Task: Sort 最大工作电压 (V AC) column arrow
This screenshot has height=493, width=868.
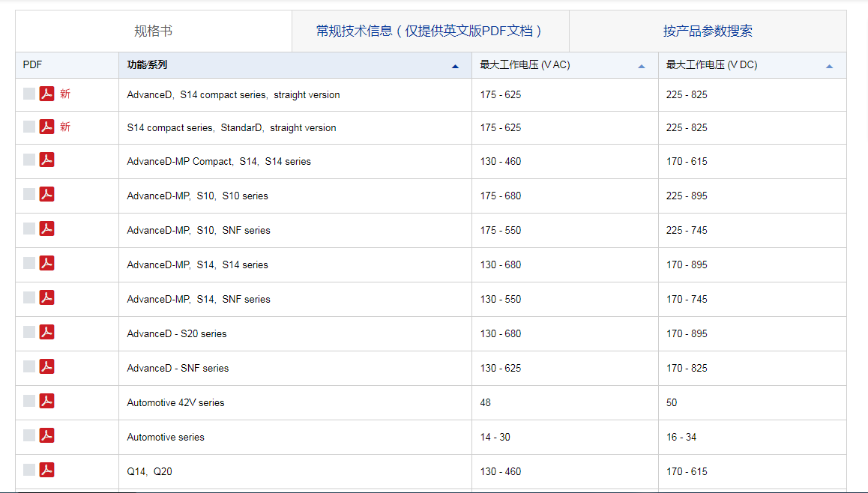Action: tap(642, 66)
